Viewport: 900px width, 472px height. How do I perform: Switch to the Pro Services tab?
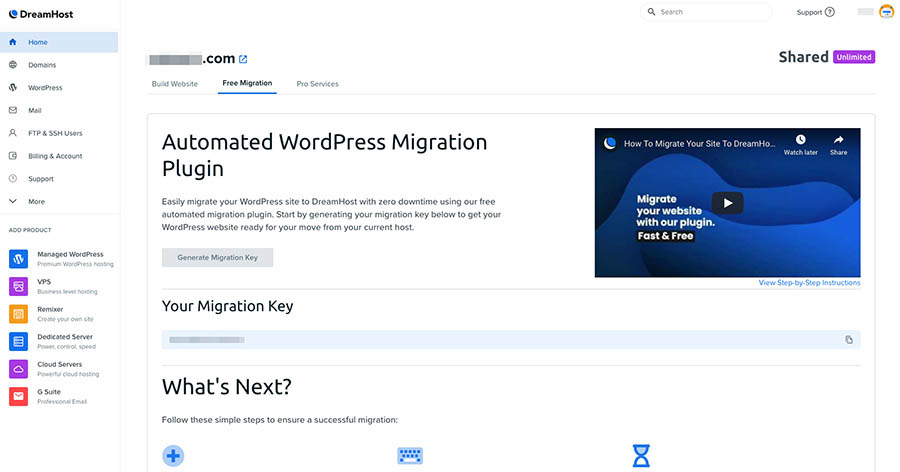[x=317, y=84]
